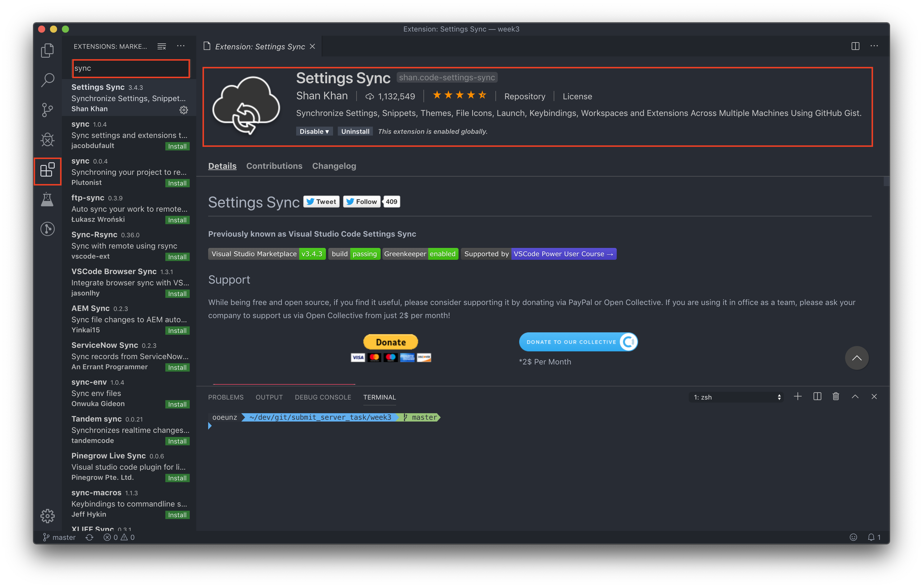Clear extensions search results icon
Screen dimensions: 923x588
click(x=162, y=46)
